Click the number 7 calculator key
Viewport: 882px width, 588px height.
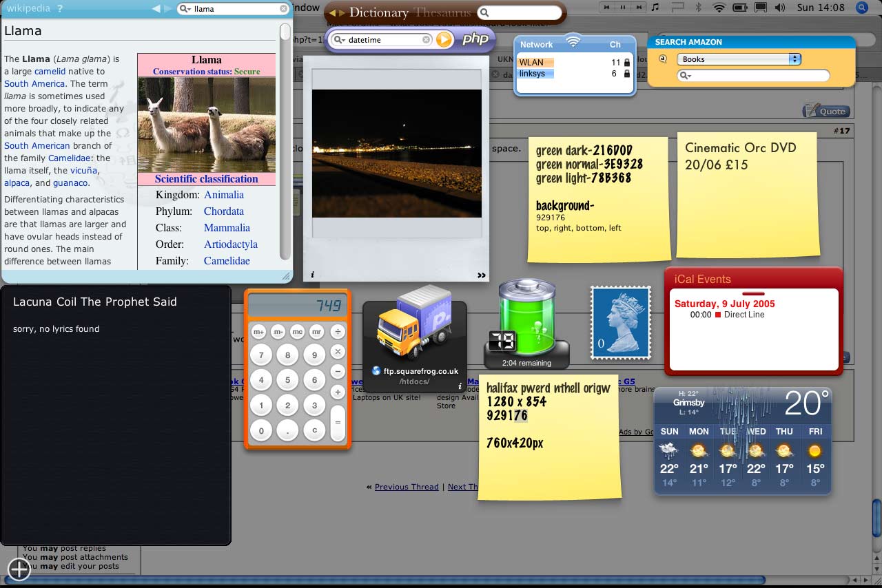pyautogui.click(x=260, y=355)
